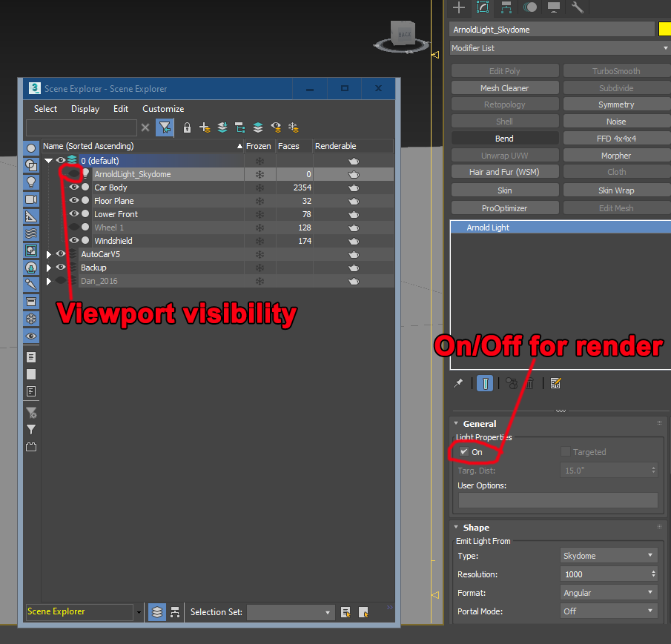This screenshot has height=644, width=671.
Task: Click the Pin Stack icon
Action: pos(458,383)
